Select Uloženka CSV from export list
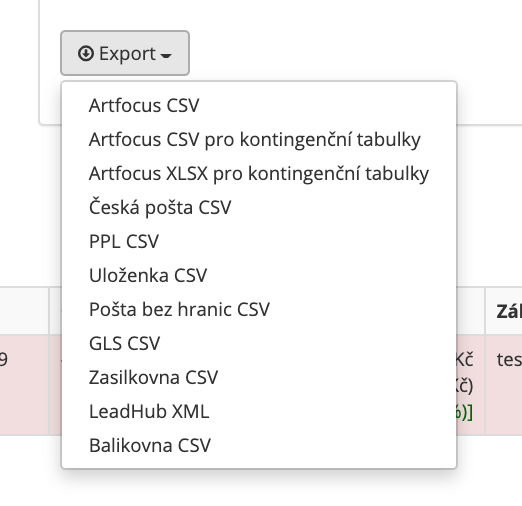522x506 pixels. [259, 275]
